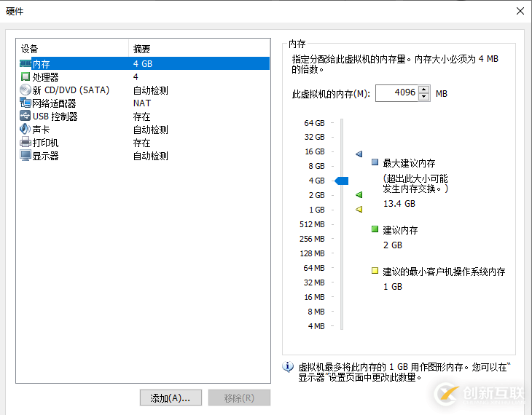Click the network adapter icon

26,103
